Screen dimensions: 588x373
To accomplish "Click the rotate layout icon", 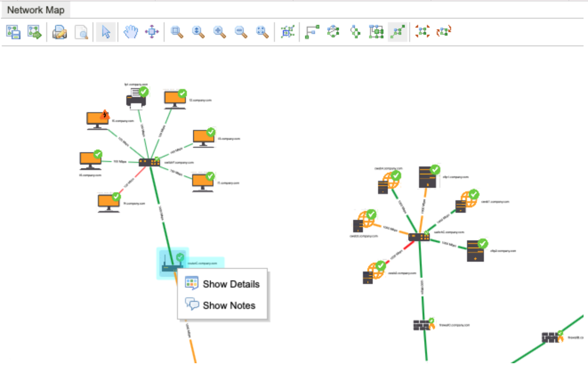I will (444, 32).
